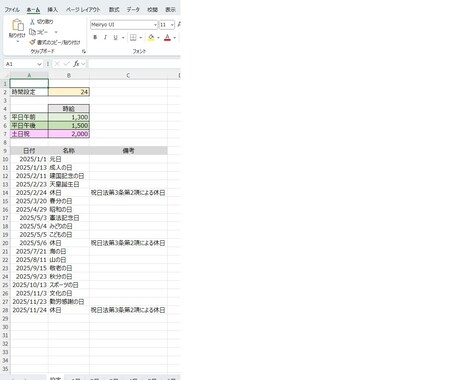Select the 勤労感謝の日 cell
Image resolution: width=460 pixels, height=380 pixels.
click(69, 302)
